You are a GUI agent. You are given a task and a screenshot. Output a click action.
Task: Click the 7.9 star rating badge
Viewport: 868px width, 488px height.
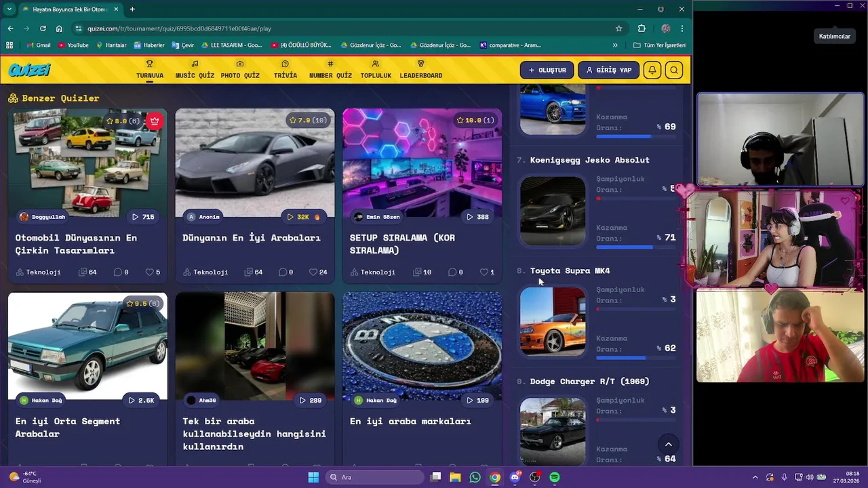(308, 120)
